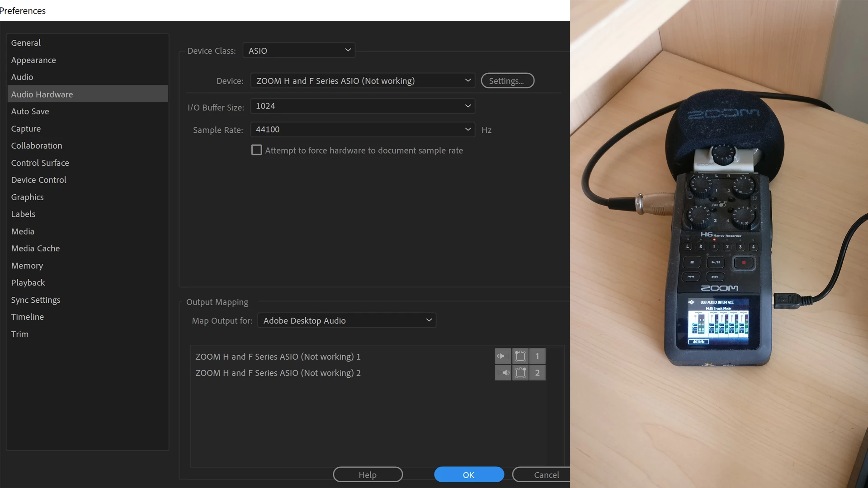
Task: Click right speaker icon for output 2
Action: click(503, 373)
